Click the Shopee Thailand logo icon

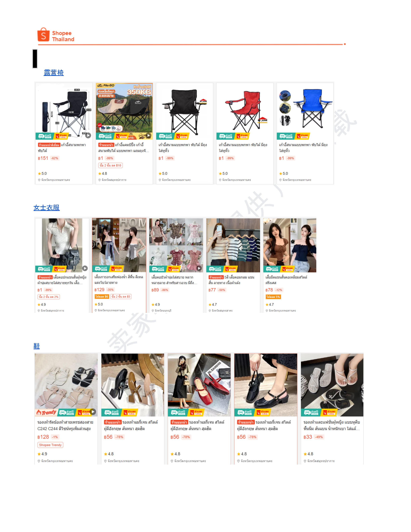[x=43, y=35]
